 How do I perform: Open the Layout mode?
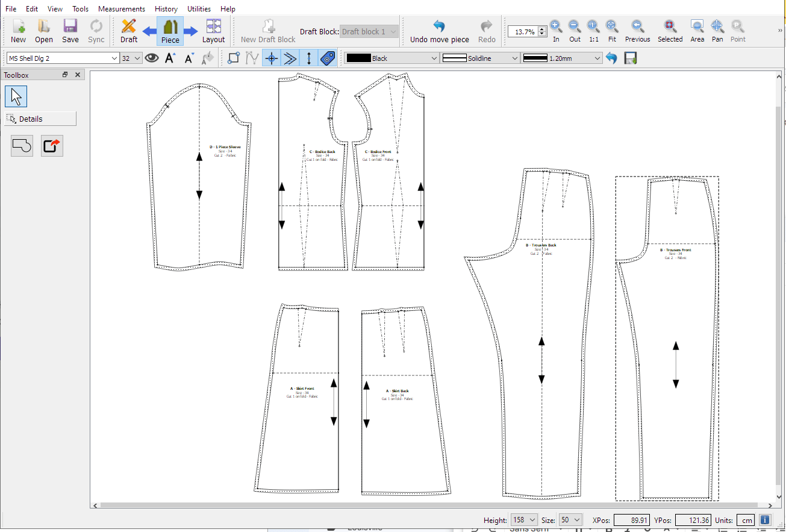(213, 31)
